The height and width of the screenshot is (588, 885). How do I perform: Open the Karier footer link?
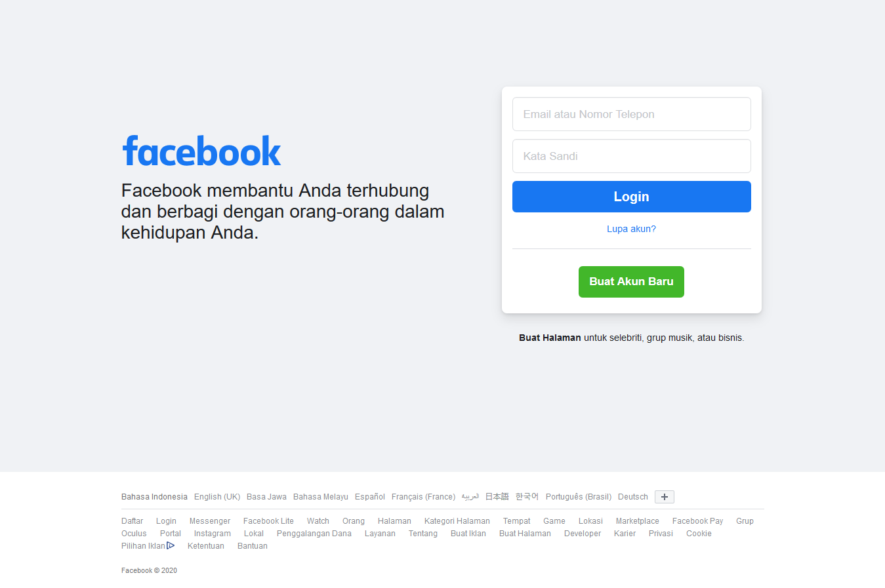tap(625, 534)
